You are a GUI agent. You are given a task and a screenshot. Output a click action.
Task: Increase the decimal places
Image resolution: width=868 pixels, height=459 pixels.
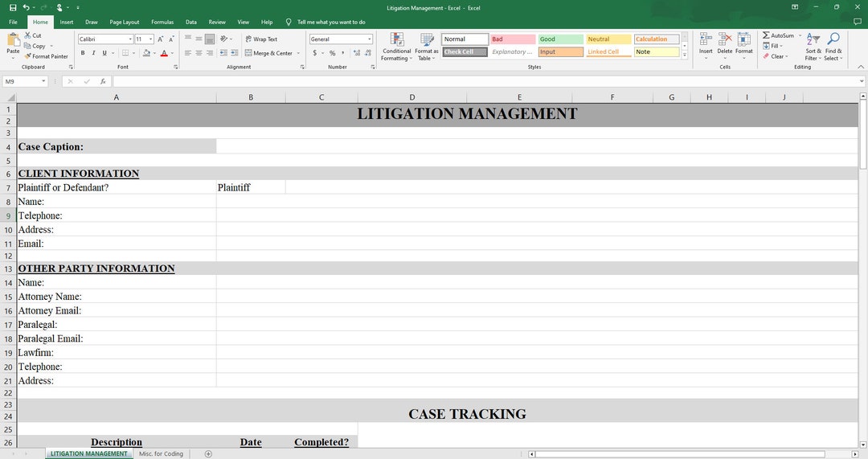point(357,53)
